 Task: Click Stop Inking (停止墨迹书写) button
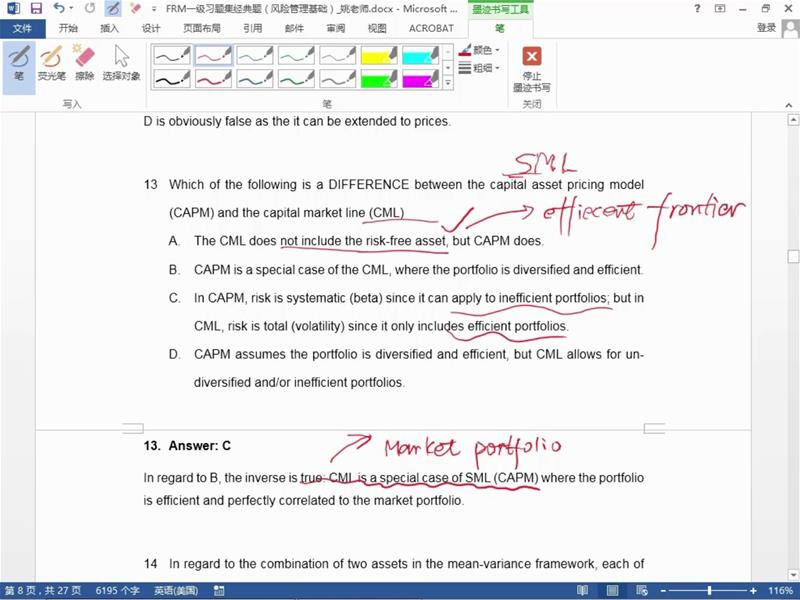click(532, 68)
